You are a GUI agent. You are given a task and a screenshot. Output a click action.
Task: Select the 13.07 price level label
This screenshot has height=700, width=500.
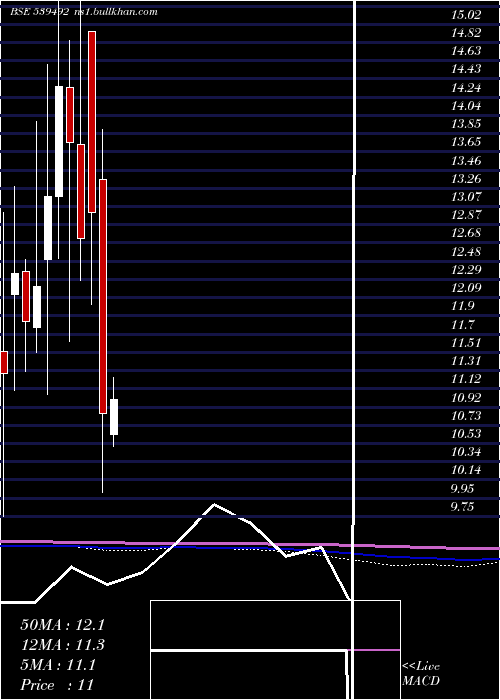[x=466, y=197]
